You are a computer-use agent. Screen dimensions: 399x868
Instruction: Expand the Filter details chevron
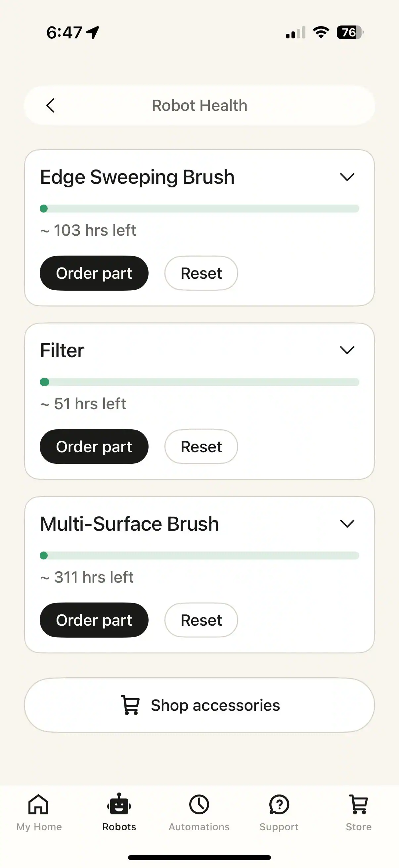[347, 350]
